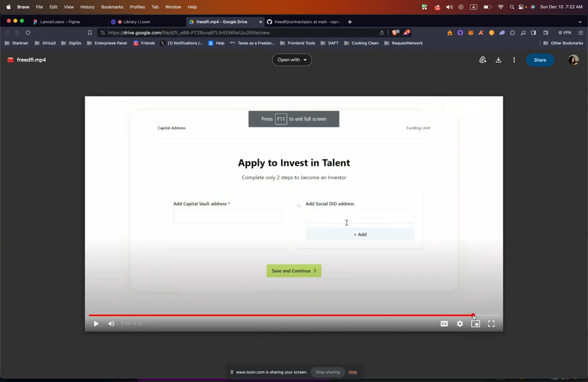Click the blue Share button
The width and height of the screenshot is (588, 382).
540,60
